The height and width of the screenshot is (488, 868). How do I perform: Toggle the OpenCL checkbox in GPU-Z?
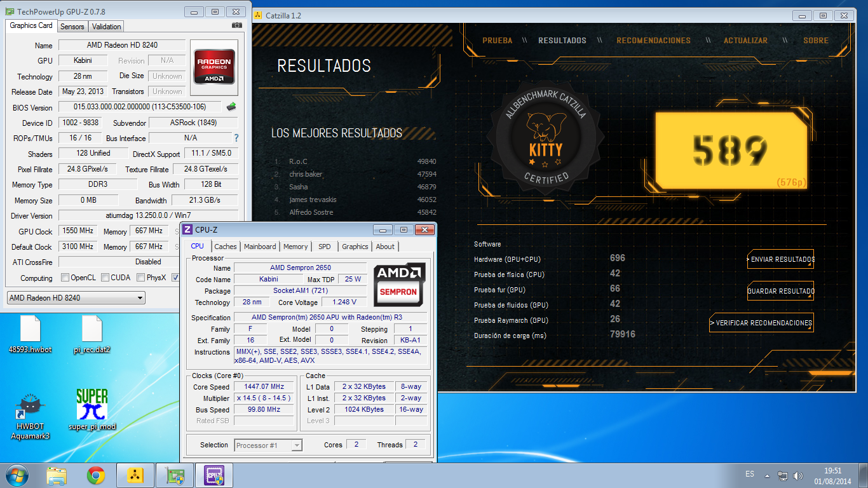65,278
